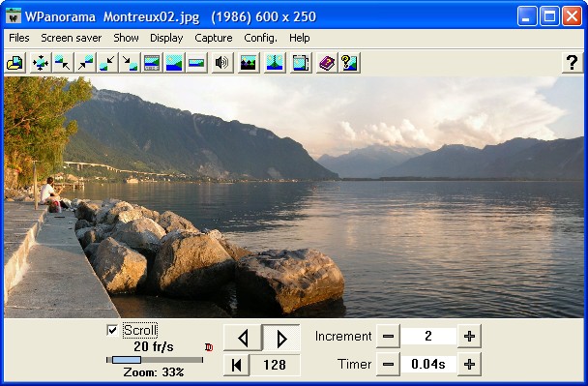Open an image with the folder icon
Viewport: 588px width, 386px height.
15,63
